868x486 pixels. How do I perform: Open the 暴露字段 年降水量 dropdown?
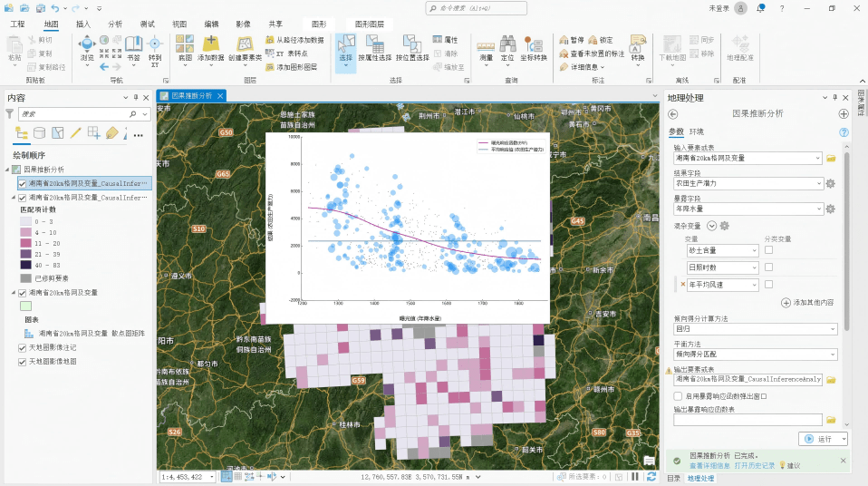tap(747, 209)
